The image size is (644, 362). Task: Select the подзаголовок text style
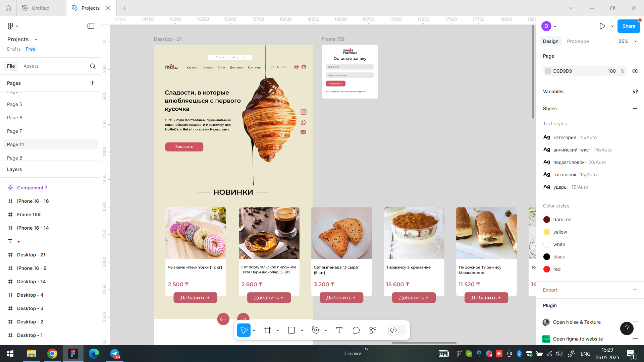(574, 162)
